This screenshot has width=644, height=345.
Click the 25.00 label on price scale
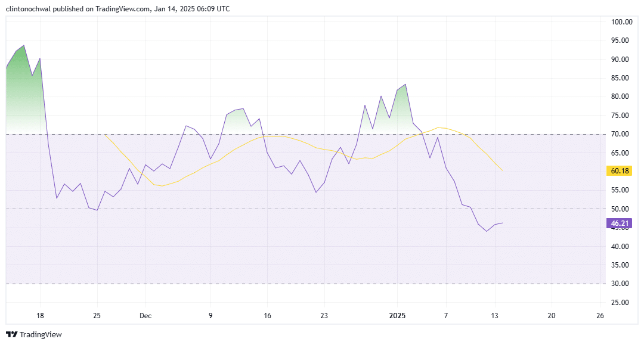[x=621, y=303]
